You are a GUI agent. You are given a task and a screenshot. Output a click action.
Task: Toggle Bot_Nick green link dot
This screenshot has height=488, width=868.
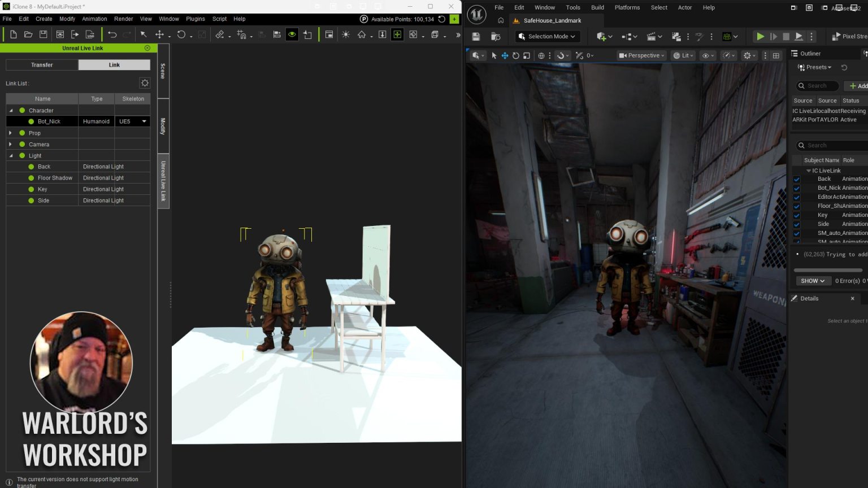31,121
